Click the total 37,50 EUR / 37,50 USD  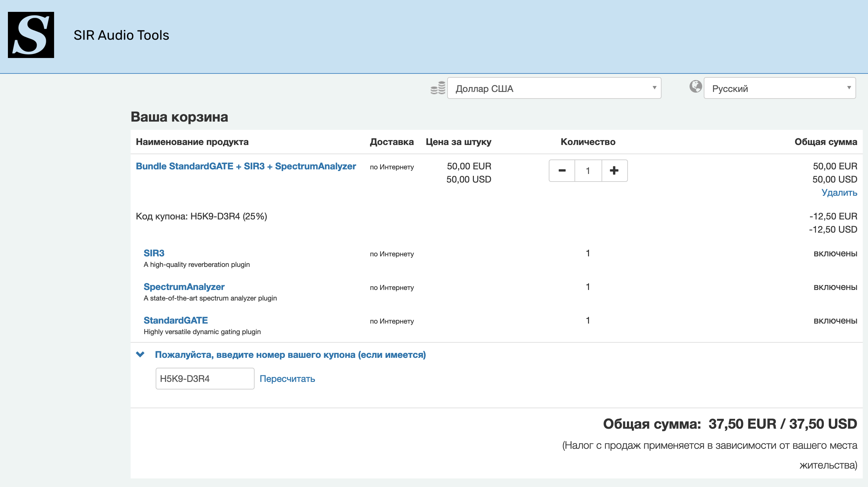pyautogui.click(x=782, y=424)
